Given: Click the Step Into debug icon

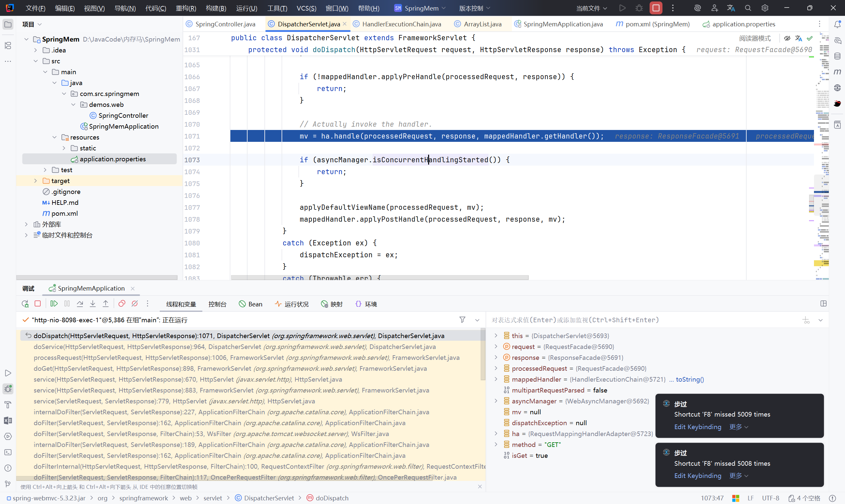Looking at the screenshot, I should click(x=93, y=304).
